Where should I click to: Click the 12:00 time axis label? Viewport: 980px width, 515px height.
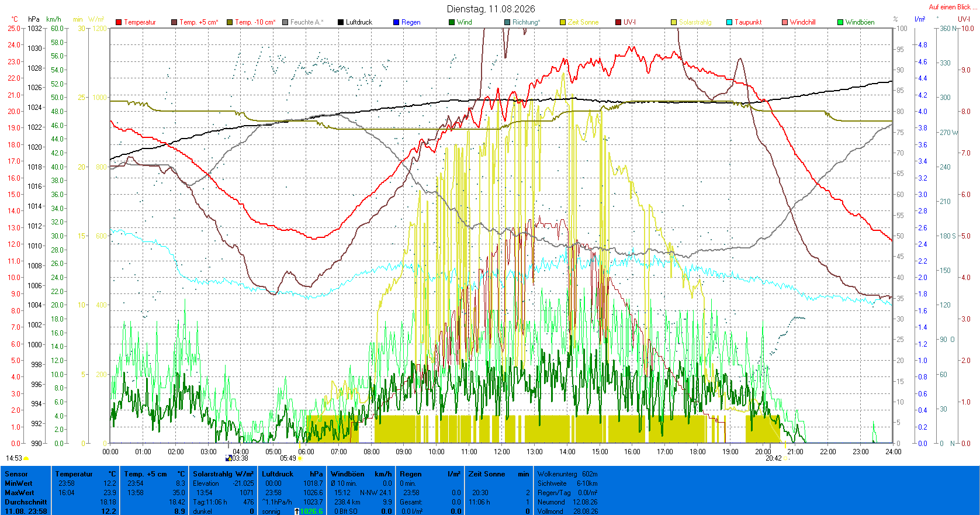tap(501, 451)
